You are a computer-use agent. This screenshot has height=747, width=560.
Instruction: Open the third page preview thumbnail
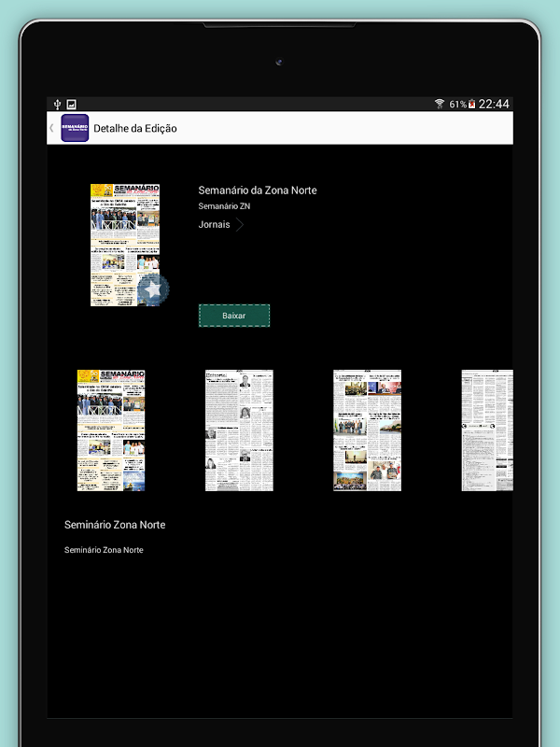coord(367,430)
